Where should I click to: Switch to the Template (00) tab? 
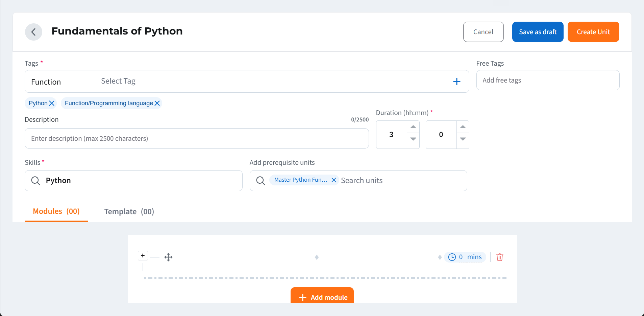click(x=129, y=212)
